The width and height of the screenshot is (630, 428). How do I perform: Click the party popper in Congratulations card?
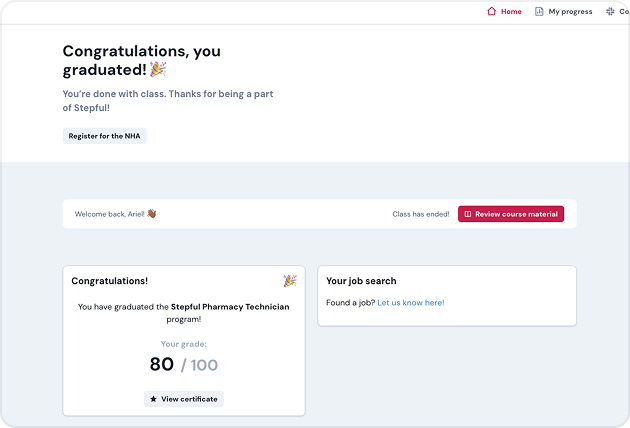point(289,281)
